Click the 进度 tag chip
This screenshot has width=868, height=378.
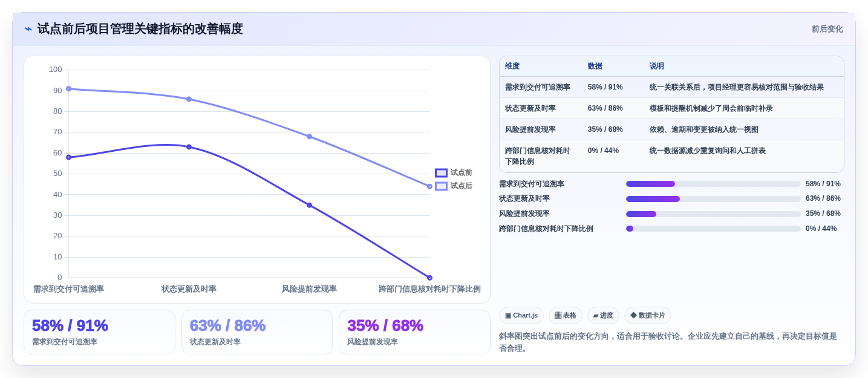tap(603, 315)
